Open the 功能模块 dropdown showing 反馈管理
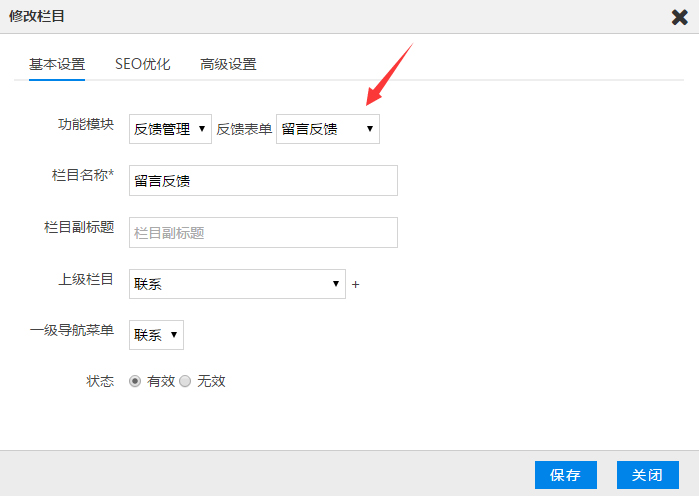This screenshot has width=699, height=496. (170, 128)
